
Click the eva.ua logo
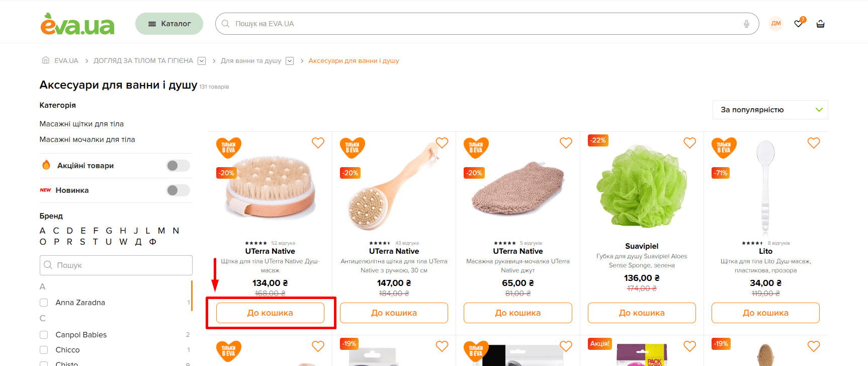[77, 24]
